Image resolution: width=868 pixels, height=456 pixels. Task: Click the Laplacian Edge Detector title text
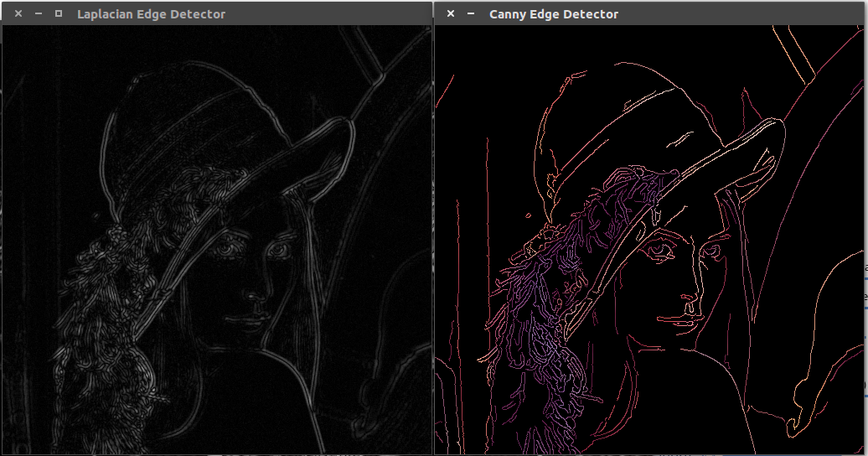tap(151, 14)
